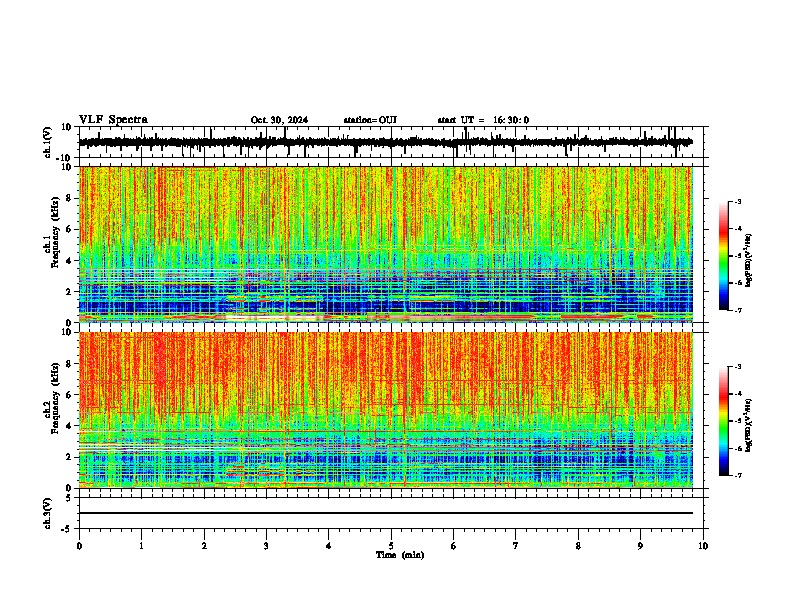Click the "-7" label on ch.2 color scale
This screenshot has height=612, width=792.
[x=737, y=475]
